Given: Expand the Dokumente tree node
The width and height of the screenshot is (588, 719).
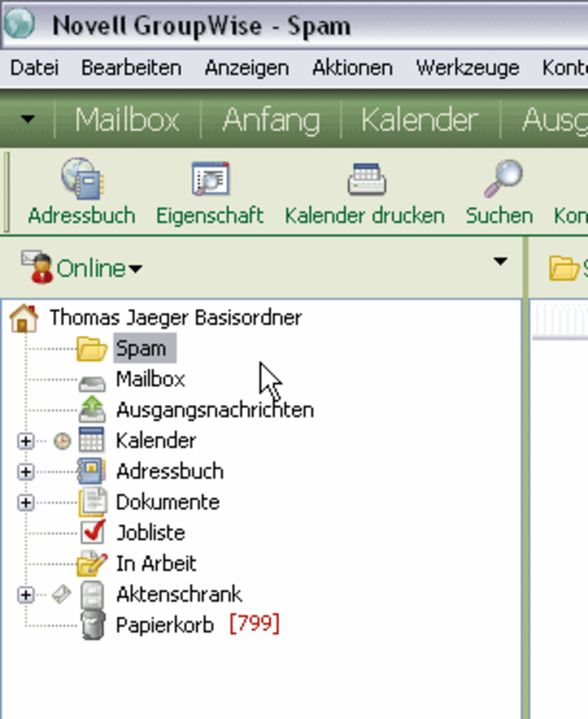Looking at the screenshot, I should click(26, 502).
